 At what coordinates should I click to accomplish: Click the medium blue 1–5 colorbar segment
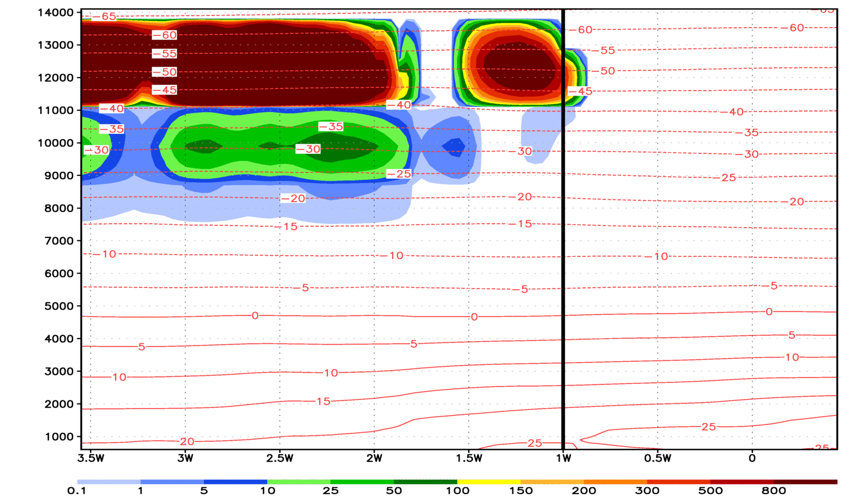coord(172,482)
